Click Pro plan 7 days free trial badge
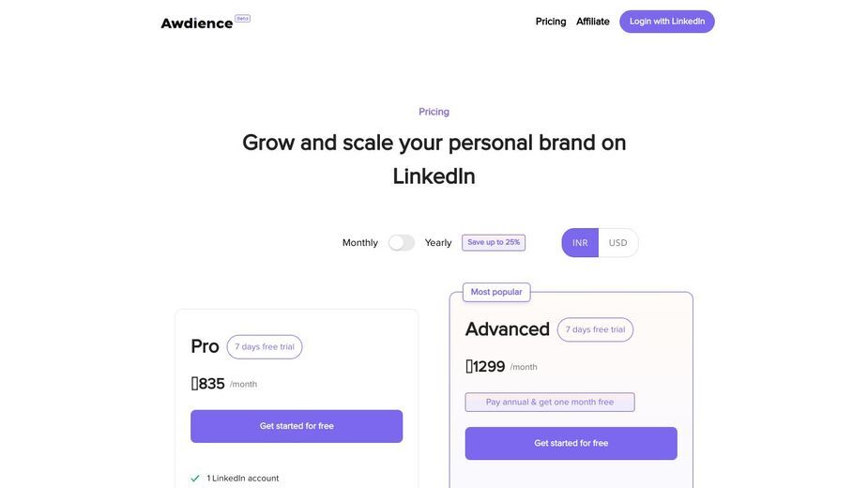 pyautogui.click(x=265, y=346)
